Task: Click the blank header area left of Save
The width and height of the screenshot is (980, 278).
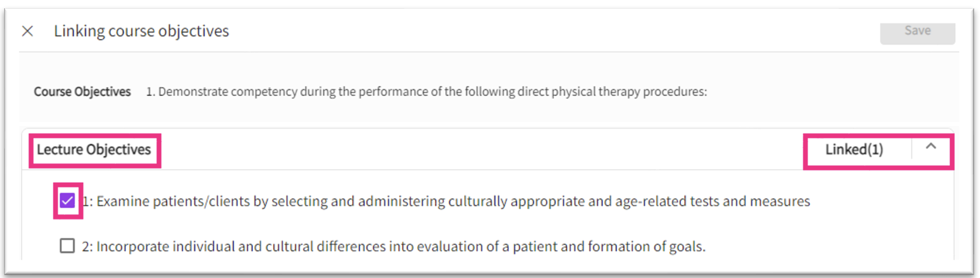Action: pyautogui.click(x=591, y=31)
